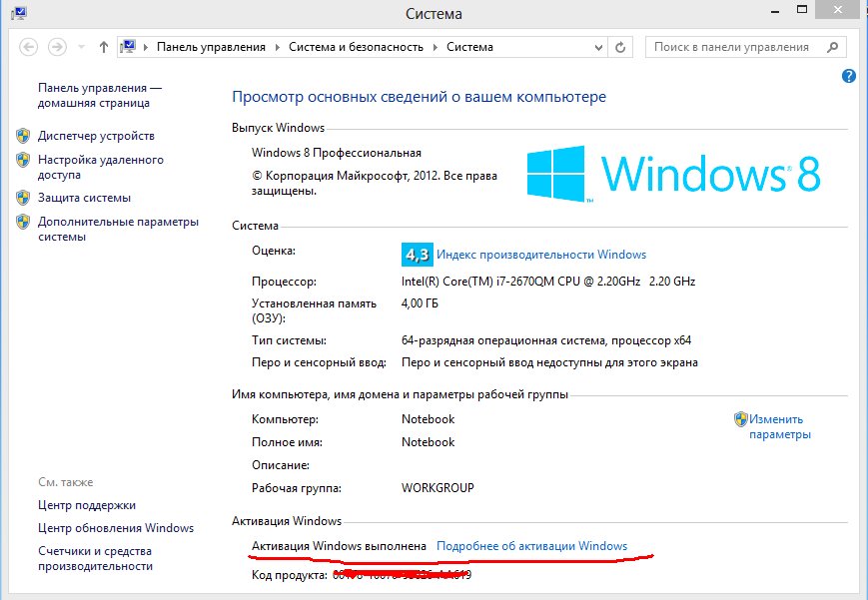This screenshot has height=600, width=868.
Task: Open the address bar history dropdown
Action: coord(598,48)
